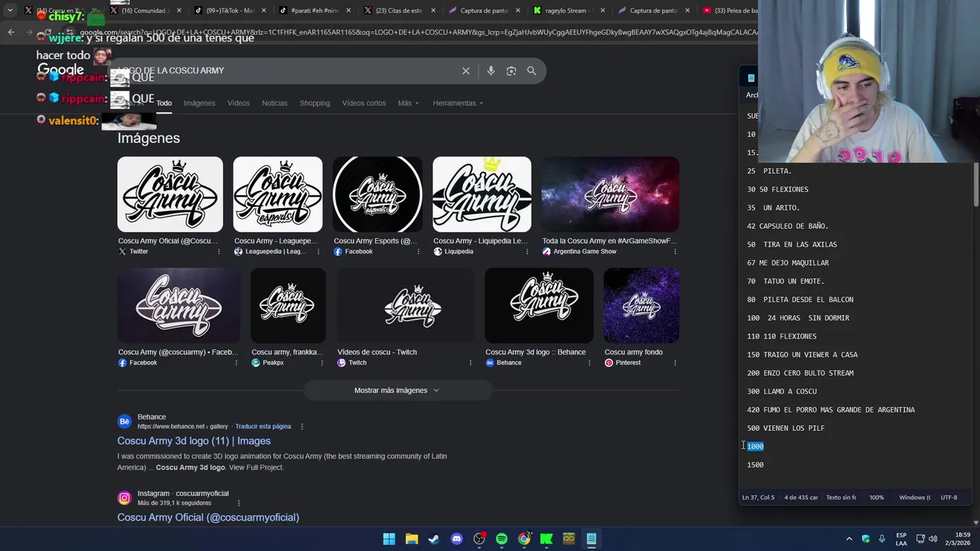Open options for Twitter image result

click(219, 251)
